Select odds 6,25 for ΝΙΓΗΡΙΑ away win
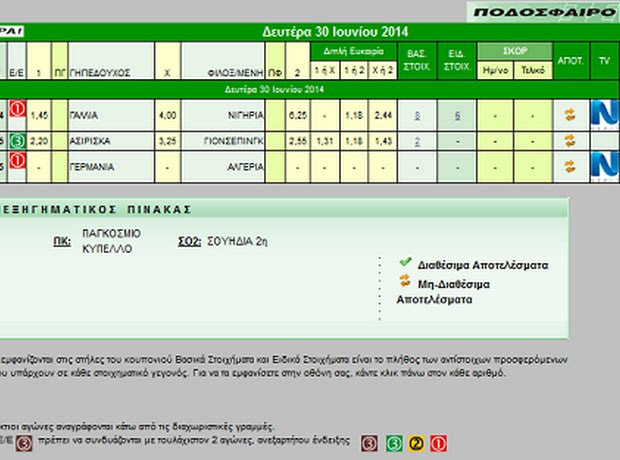620x460 pixels. pos(297,116)
